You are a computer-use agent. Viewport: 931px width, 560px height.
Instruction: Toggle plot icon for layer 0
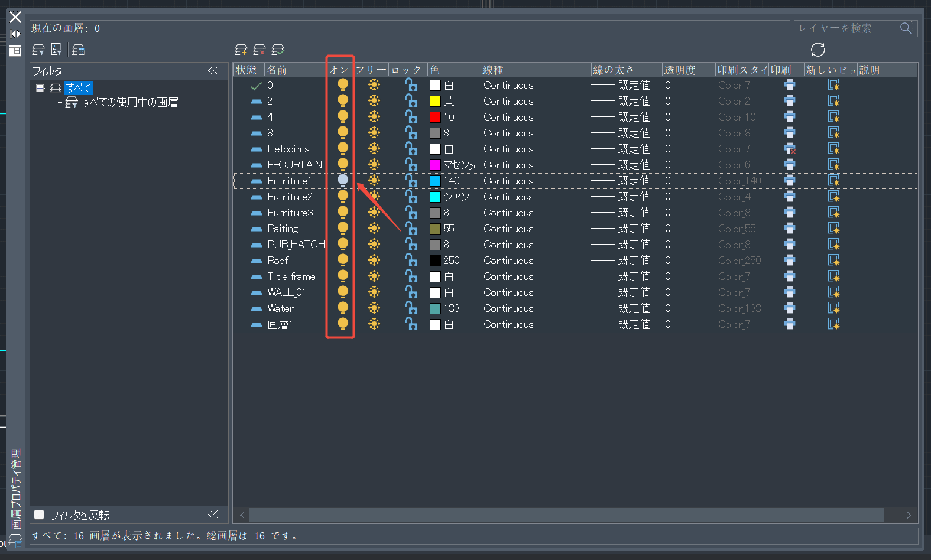pyautogui.click(x=790, y=85)
